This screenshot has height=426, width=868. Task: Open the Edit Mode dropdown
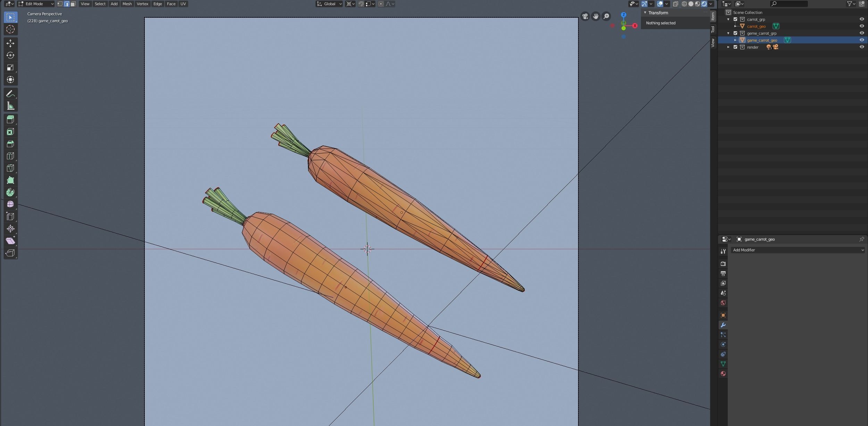point(36,4)
